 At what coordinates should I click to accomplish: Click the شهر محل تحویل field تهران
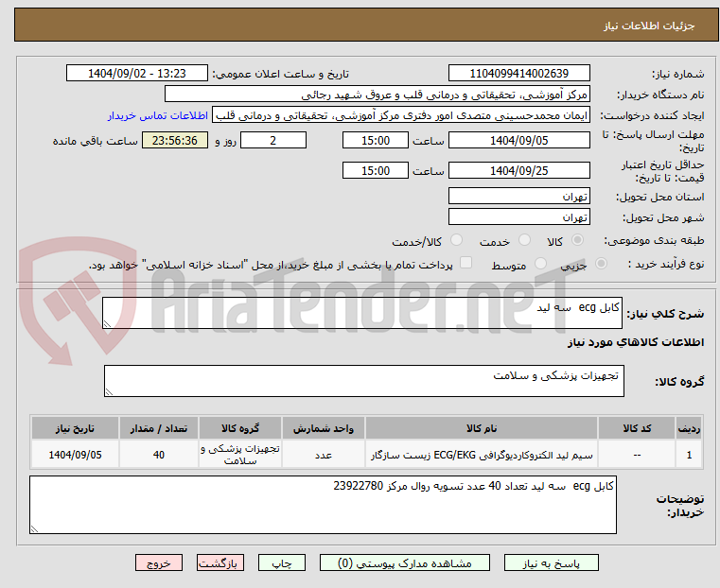(x=518, y=216)
